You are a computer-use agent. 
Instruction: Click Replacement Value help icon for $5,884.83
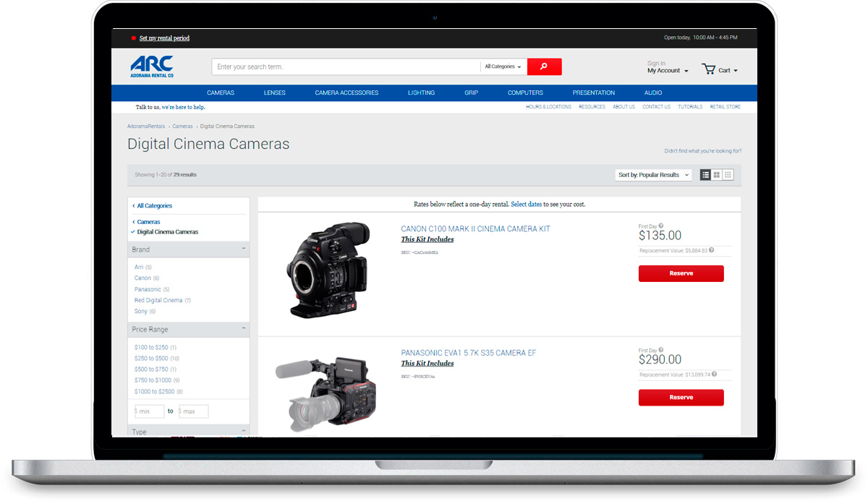tap(712, 250)
